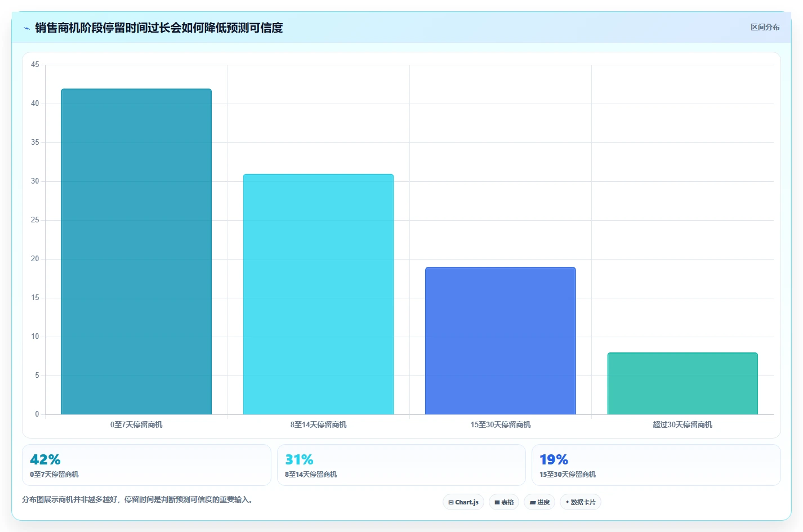Select the 超过30天停留商机 bar
The width and height of the screenshot is (803, 532).
(682, 384)
